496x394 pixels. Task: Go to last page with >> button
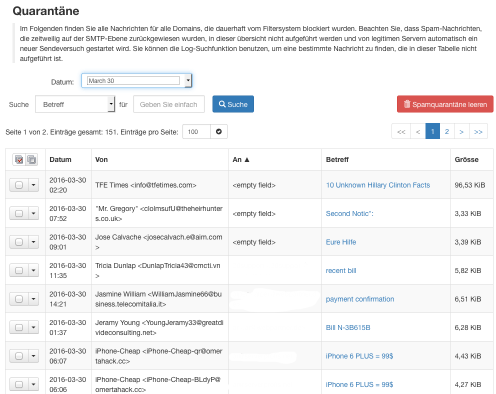pos(478,131)
